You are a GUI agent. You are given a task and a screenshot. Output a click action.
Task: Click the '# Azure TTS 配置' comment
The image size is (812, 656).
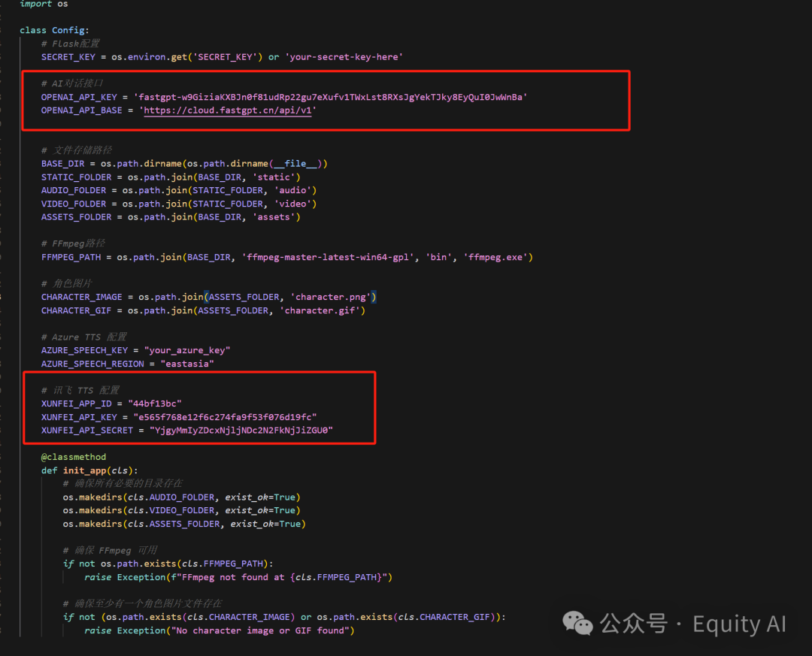84,337
